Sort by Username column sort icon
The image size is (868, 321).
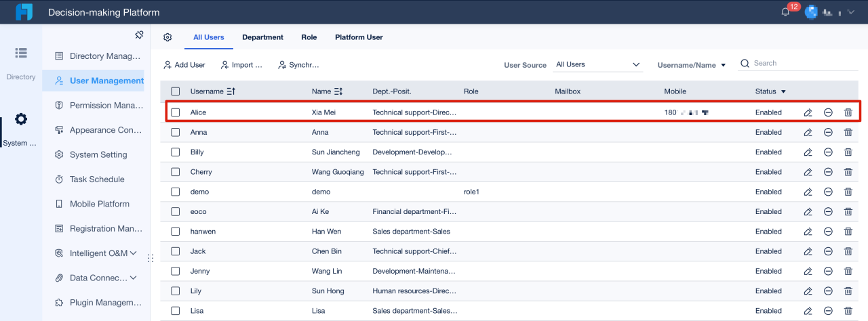click(231, 91)
